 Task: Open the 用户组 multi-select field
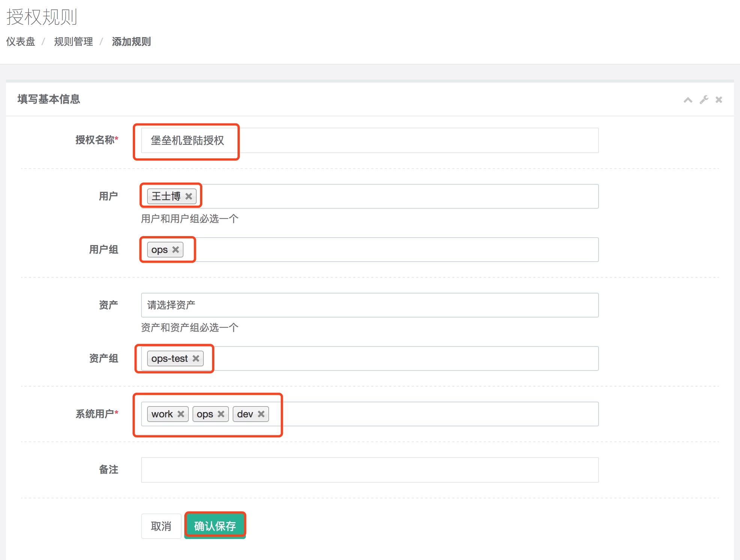pos(390,250)
